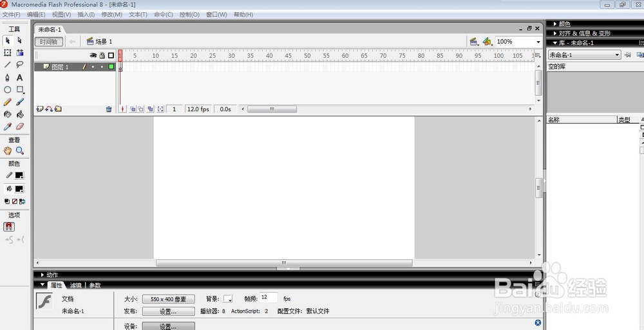Toggle the 时间轴 timeline button
This screenshot has height=330, width=644.
click(49, 41)
